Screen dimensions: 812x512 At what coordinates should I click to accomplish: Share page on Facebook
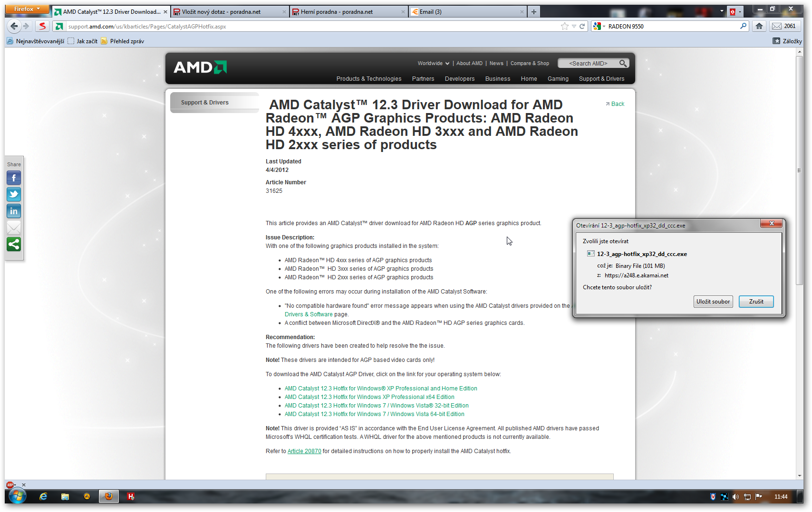click(14, 178)
